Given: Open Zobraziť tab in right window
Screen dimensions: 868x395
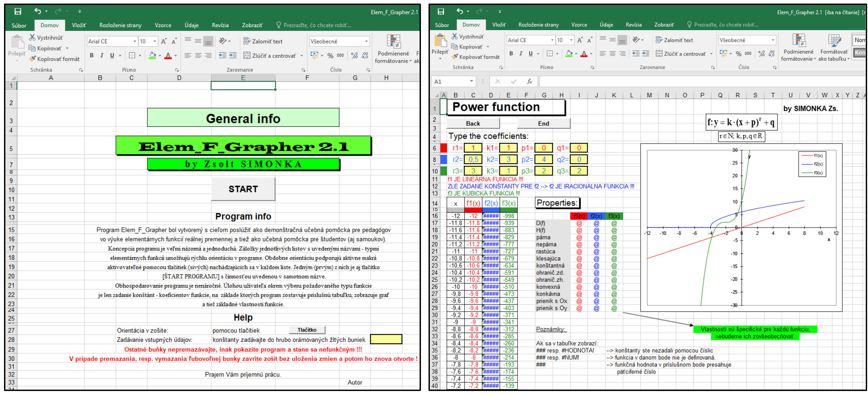Looking at the screenshot, I should click(664, 25).
